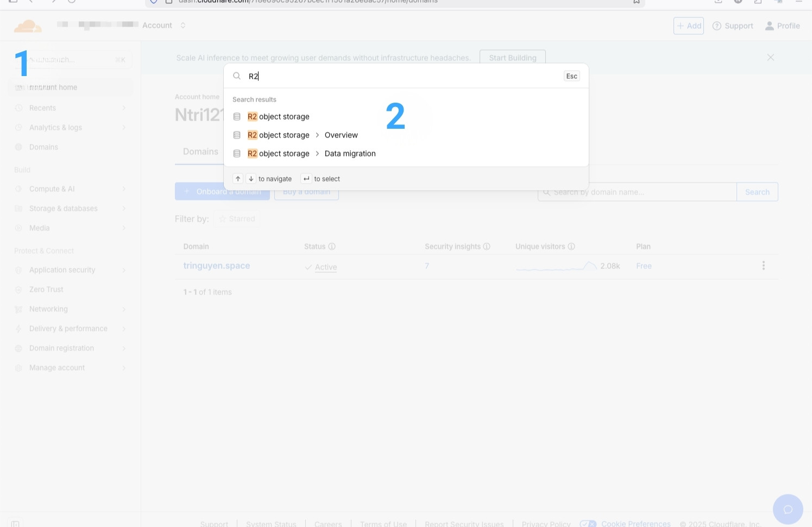
Task: Click the Start Building button
Action: click(512, 57)
